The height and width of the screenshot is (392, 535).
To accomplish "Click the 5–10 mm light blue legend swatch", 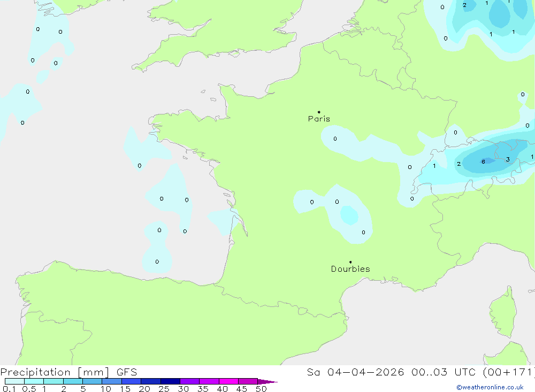I will click(92, 381).
